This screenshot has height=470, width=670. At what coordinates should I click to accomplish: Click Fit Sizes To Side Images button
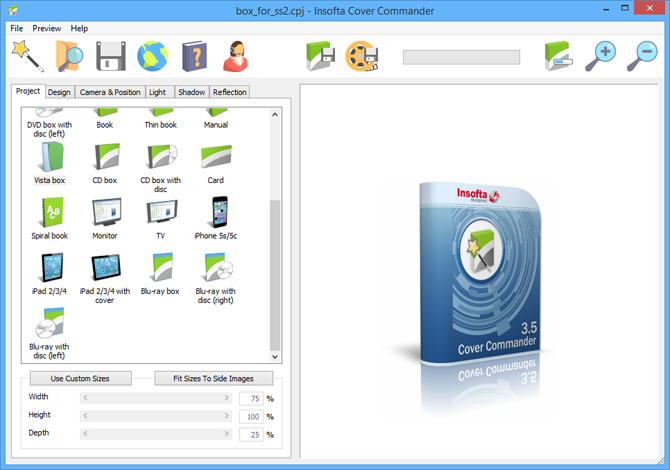point(213,378)
